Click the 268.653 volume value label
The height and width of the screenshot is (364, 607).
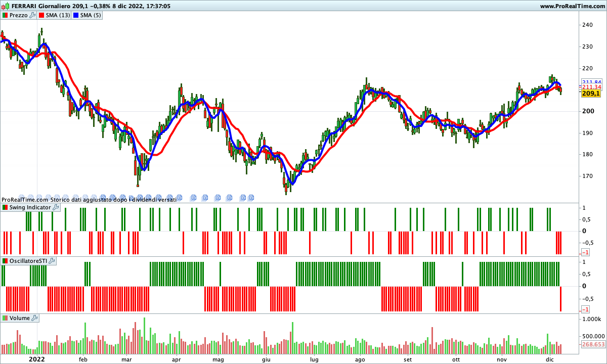click(x=593, y=344)
